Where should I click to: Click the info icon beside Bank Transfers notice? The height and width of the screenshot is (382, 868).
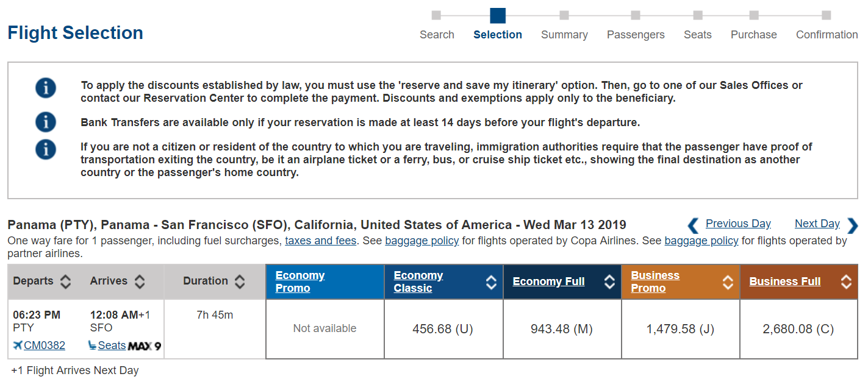(x=46, y=122)
